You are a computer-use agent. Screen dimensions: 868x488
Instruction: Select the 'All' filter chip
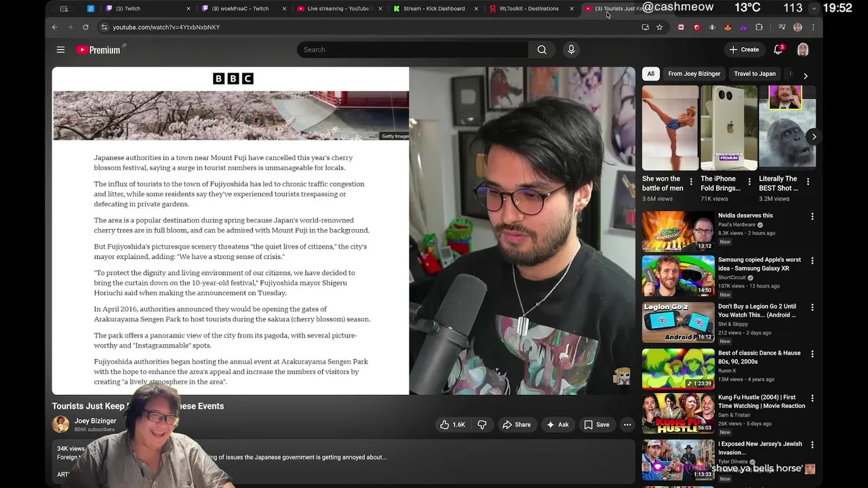[x=650, y=74]
